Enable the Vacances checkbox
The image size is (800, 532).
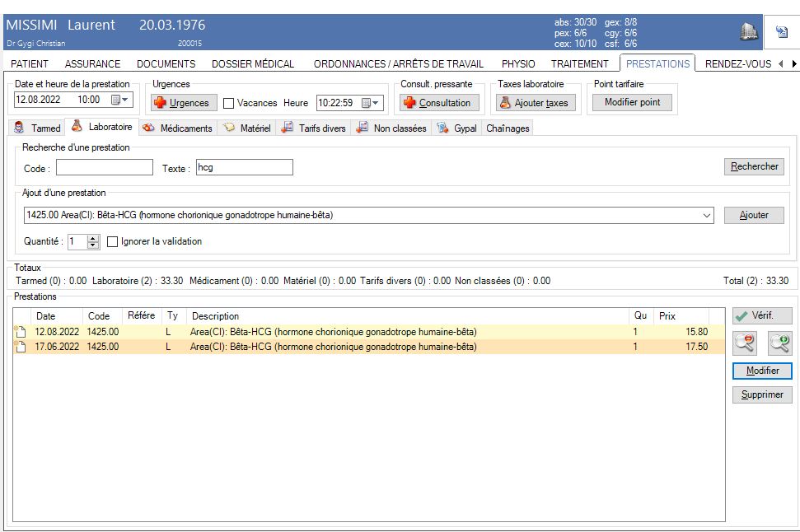[229, 103]
